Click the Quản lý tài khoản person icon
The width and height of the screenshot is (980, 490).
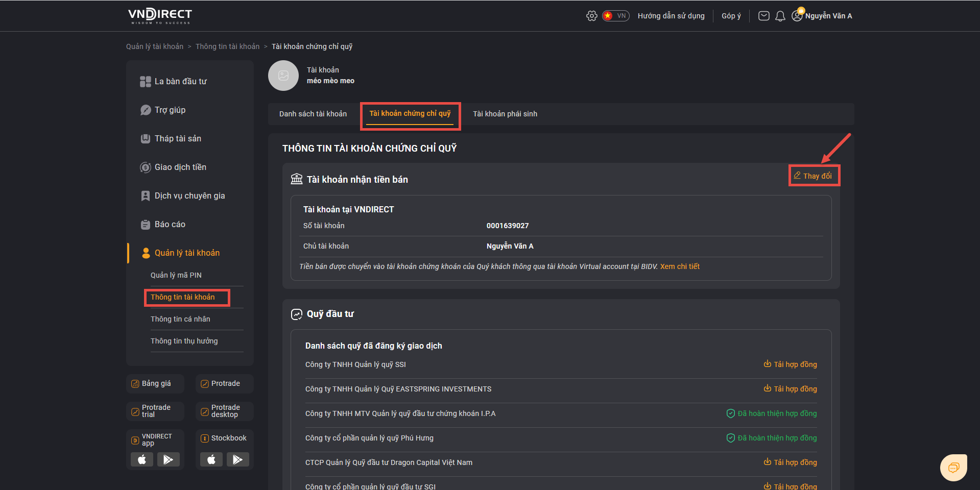point(146,253)
